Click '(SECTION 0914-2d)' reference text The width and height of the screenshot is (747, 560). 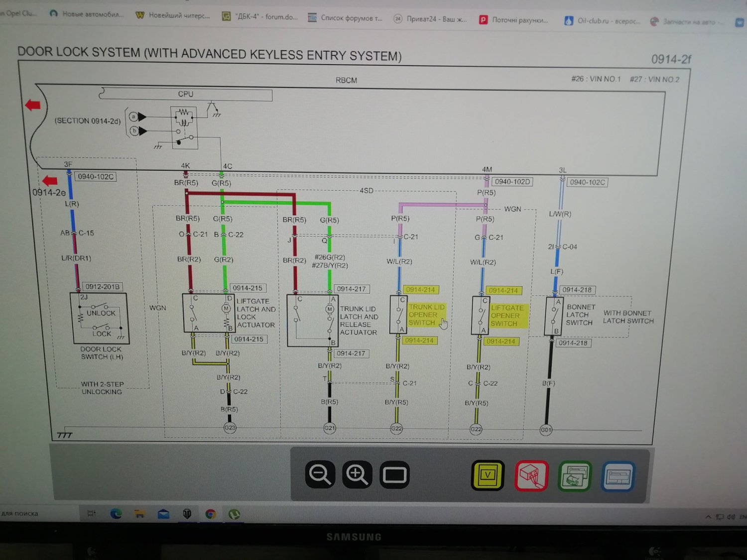click(88, 120)
